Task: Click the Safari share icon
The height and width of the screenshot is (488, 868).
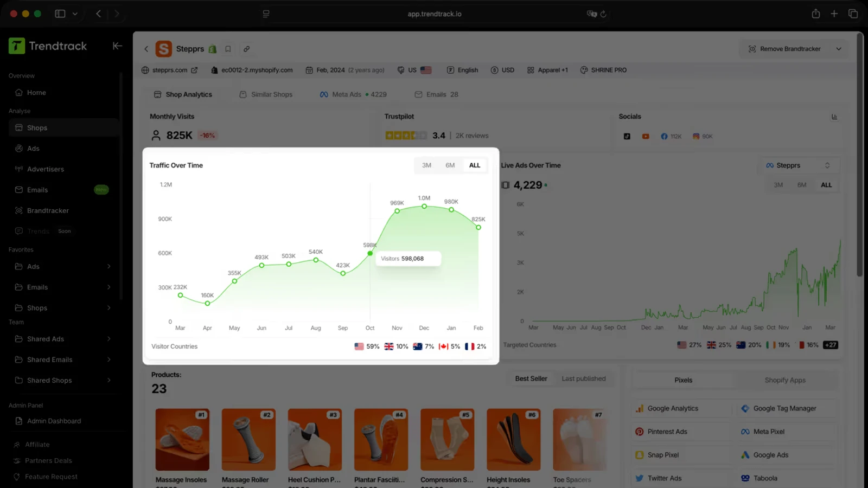Action: 816,14
